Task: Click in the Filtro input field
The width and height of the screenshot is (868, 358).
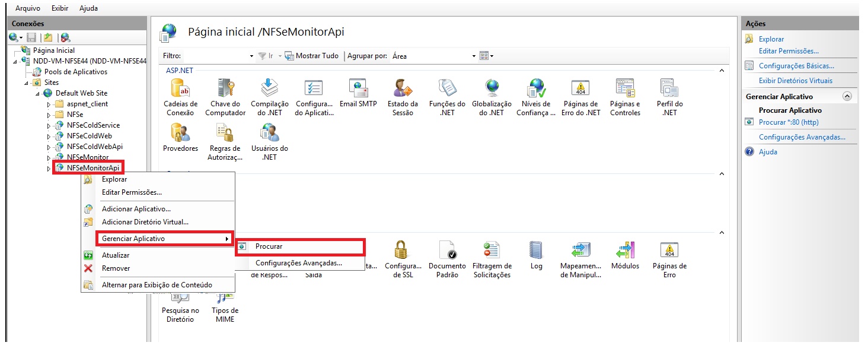Action: 215,56
